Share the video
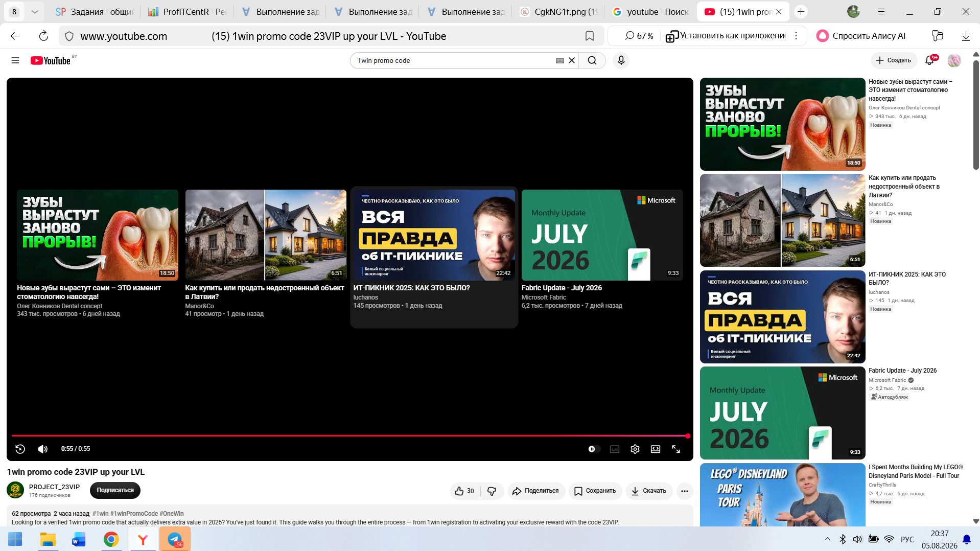This screenshot has height=551, width=980. pos(536,491)
